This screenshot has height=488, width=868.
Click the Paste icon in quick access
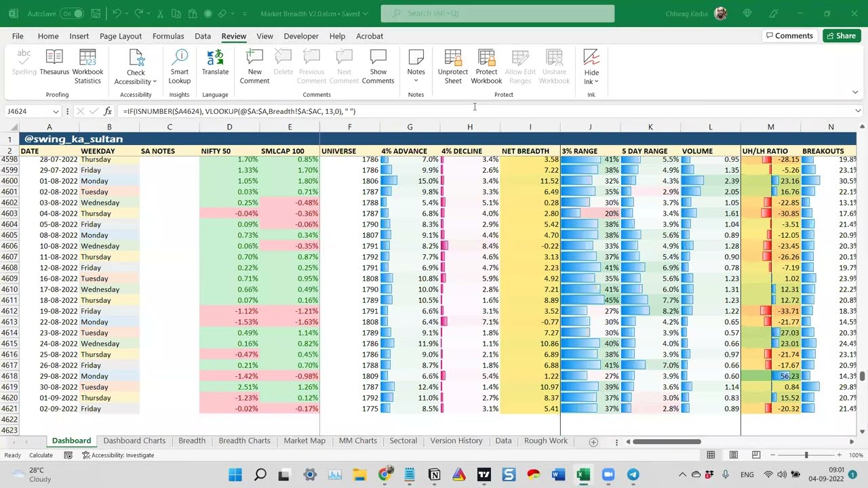click(x=191, y=14)
